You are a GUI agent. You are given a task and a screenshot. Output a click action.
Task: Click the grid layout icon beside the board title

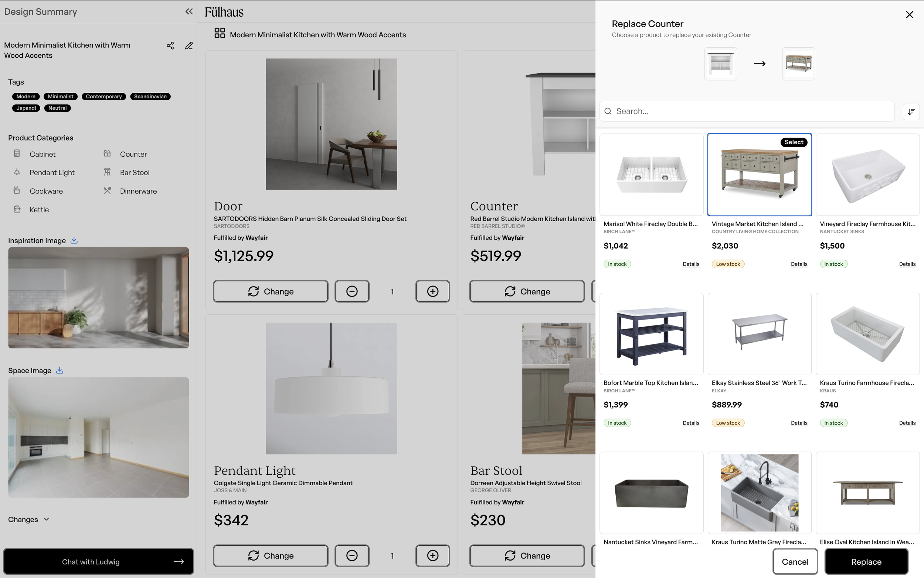220,34
